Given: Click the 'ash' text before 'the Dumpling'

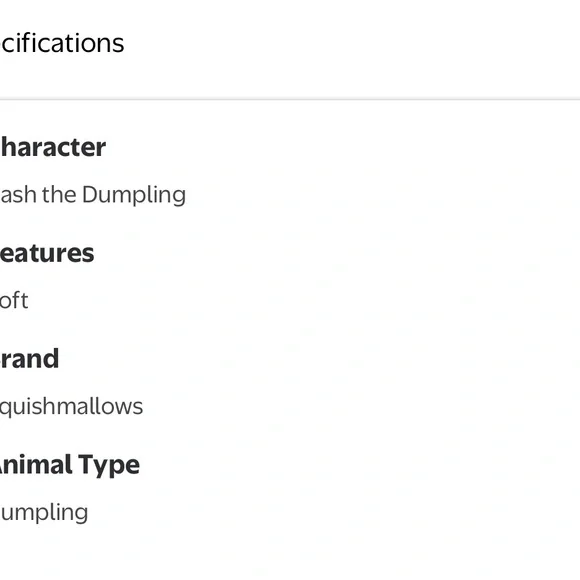Looking at the screenshot, I should pos(18,195).
